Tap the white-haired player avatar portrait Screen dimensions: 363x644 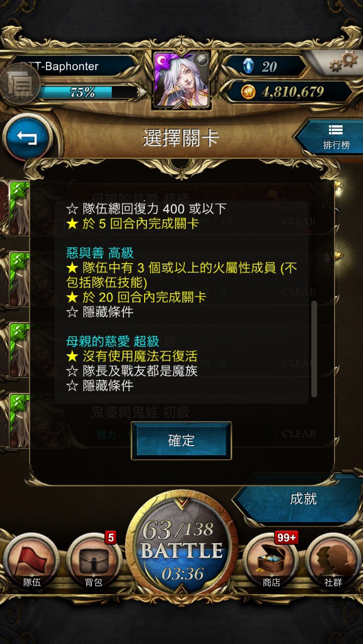pos(181,80)
